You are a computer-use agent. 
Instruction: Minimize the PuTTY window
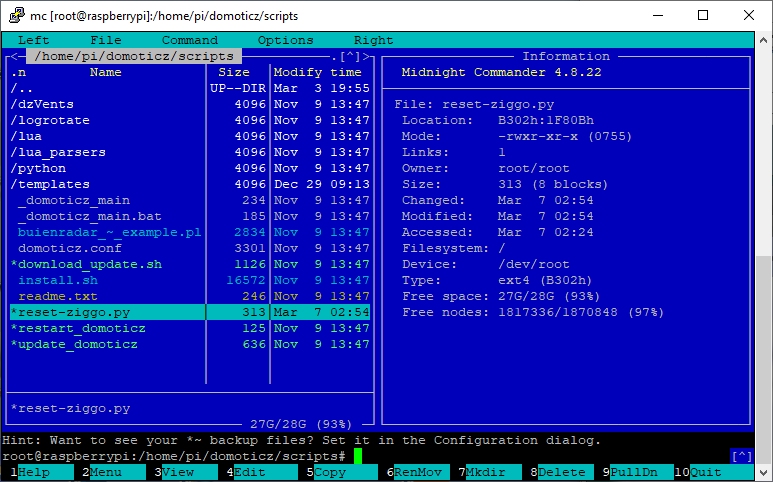(658, 15)
